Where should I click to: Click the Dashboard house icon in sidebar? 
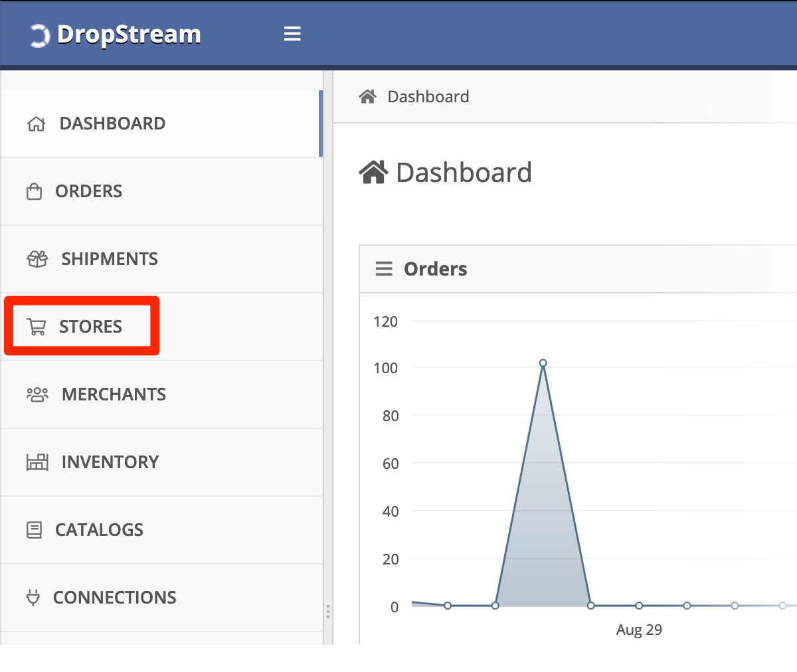[x=36, y=124]
